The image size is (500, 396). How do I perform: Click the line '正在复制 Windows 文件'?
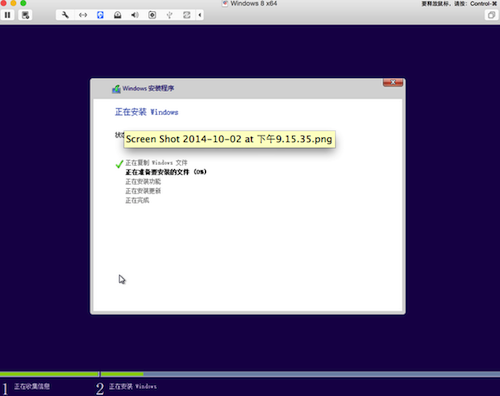[156, 163]
